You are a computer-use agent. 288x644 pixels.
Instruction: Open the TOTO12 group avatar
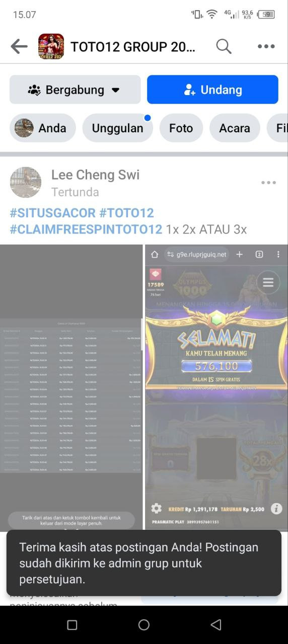pyautogui.click(x=51, y=47)
